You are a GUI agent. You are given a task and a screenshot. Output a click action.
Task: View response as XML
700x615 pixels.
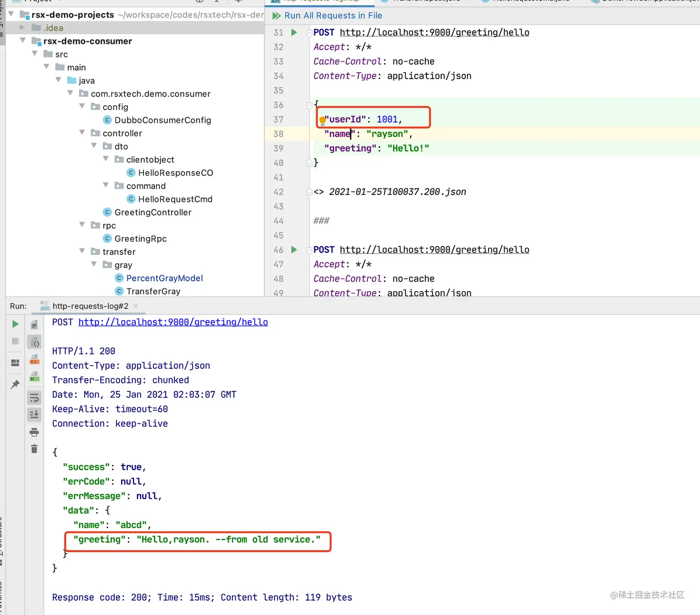tap(34, 360)
